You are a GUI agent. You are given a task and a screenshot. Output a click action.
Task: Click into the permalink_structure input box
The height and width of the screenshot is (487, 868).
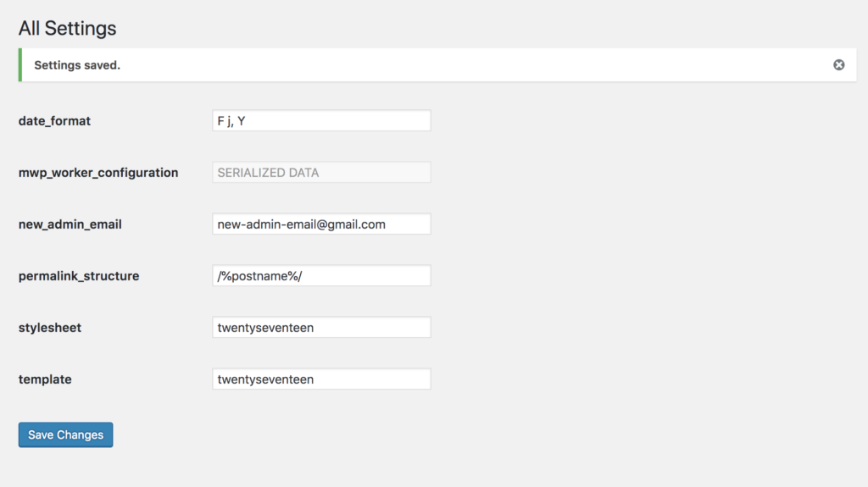(x=321, y=276)
